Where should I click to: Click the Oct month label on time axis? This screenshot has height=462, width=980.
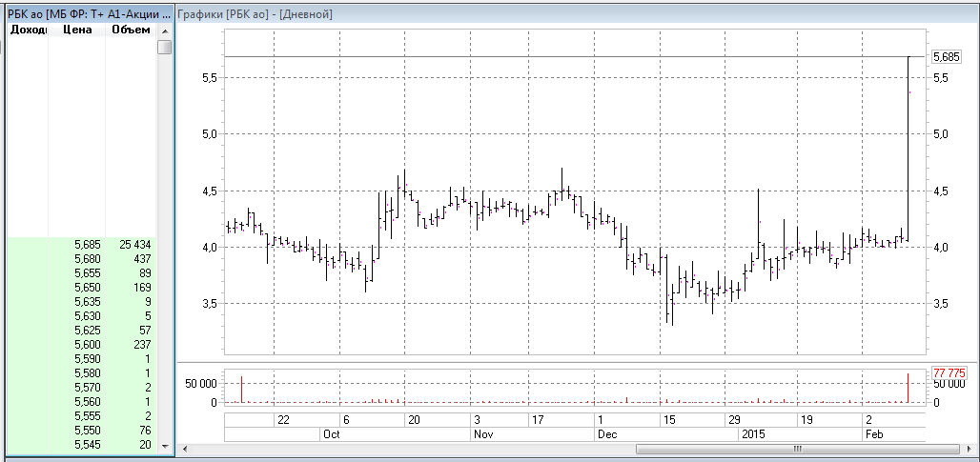[x=331, y=434]
